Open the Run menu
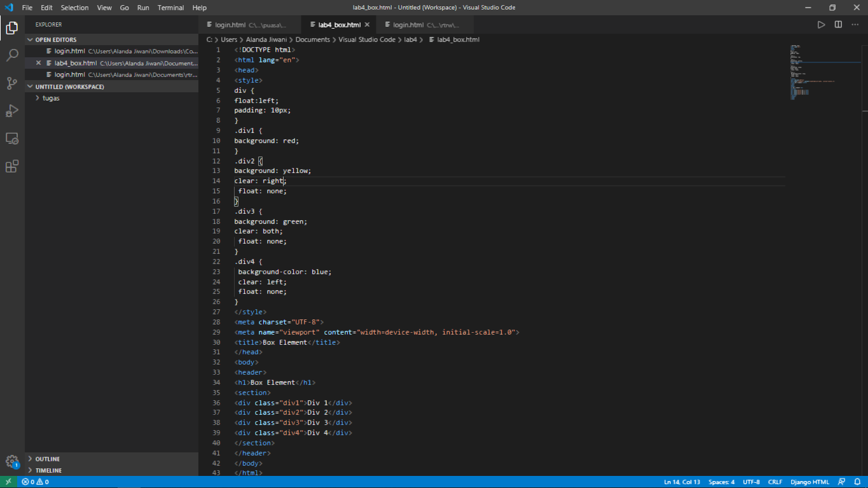Screen dimensions: 868x488 pyautogui.click(x=143, y=8)
